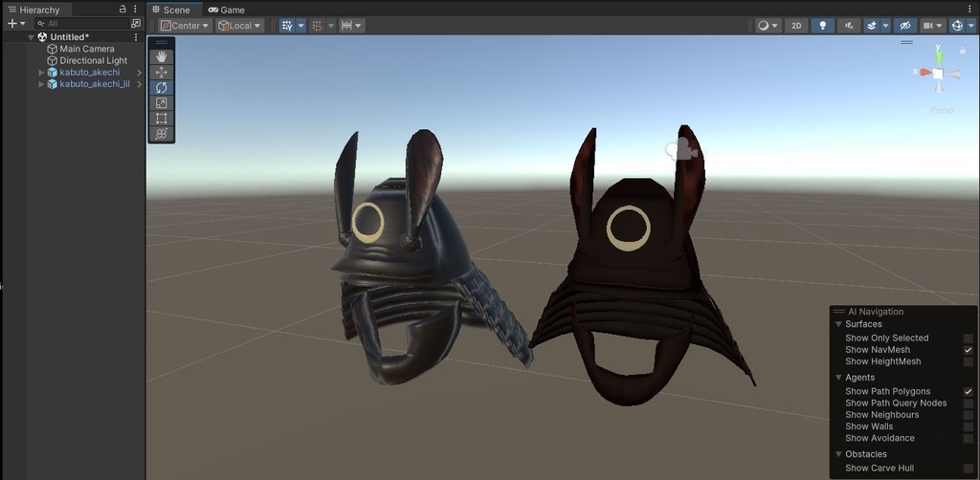Enable Show Neighbours checkbox
The height and width of the screenshot is (480, 980).
click(x=969, y=415)
